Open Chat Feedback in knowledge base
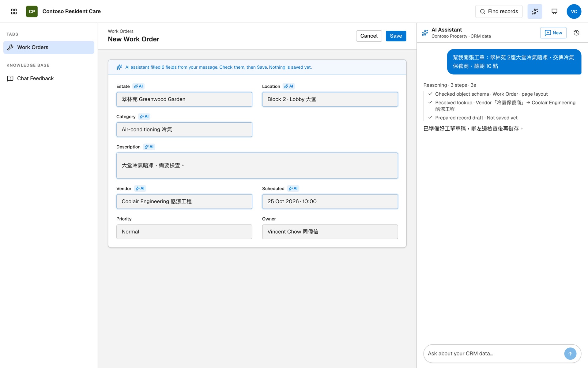 click(x=49, y=79)
